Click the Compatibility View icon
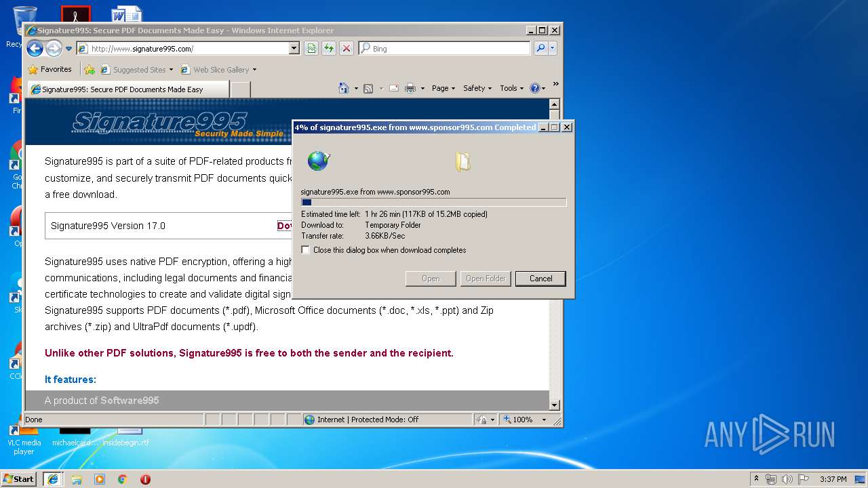The width and height of the screenshot is (868, 488). [311, 48]
